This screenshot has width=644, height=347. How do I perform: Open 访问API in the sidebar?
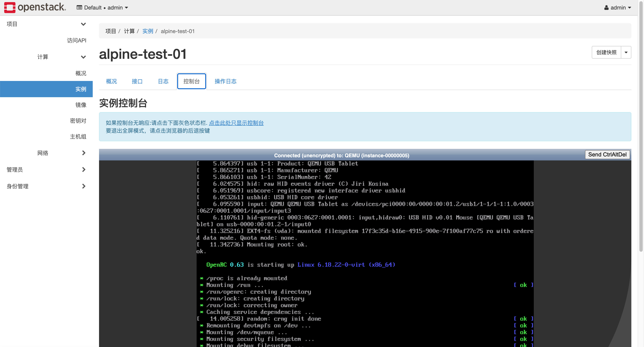coord(76,40)
